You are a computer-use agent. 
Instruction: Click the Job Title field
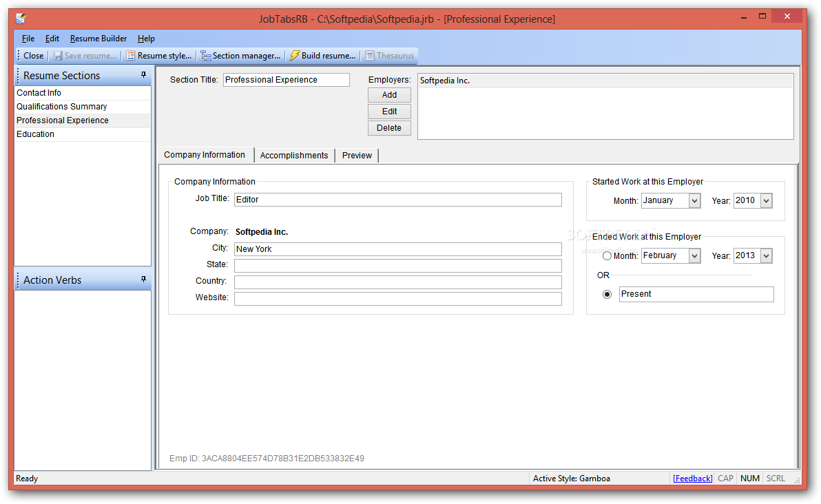(398, 200)
